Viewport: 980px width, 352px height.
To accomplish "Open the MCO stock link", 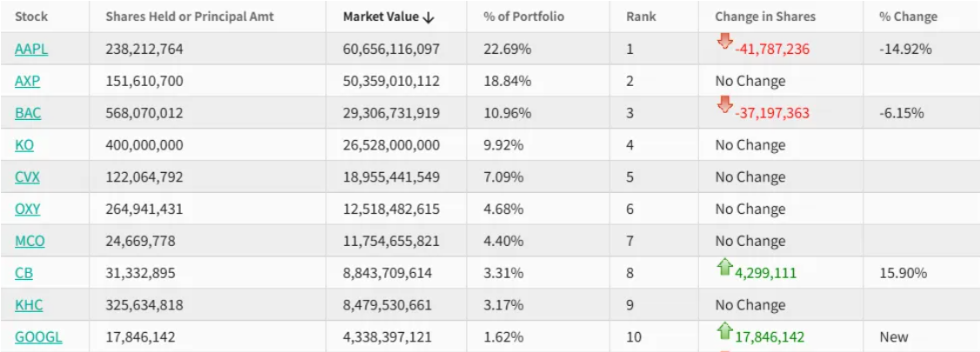I will pyautogui.click(x=30, y=241).
